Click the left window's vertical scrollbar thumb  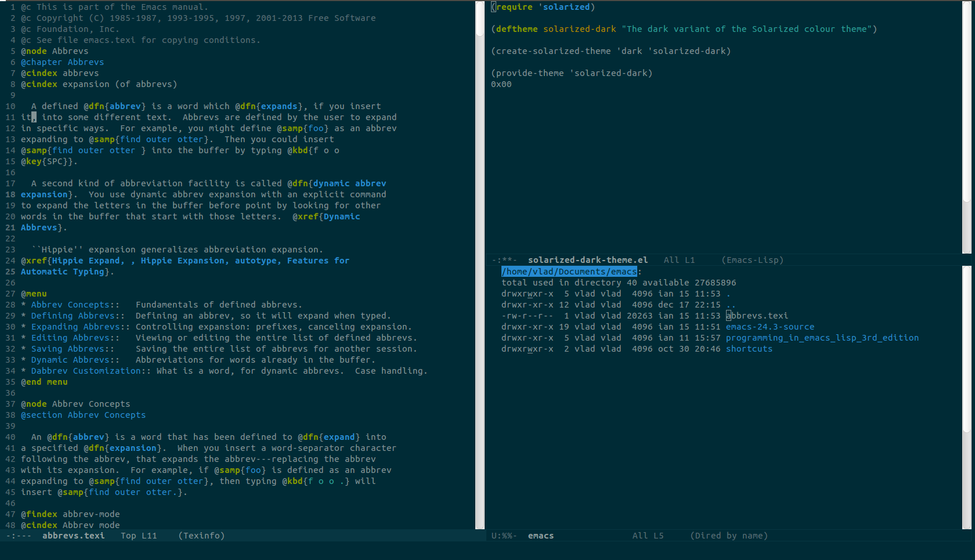click(x=480, y=19)
